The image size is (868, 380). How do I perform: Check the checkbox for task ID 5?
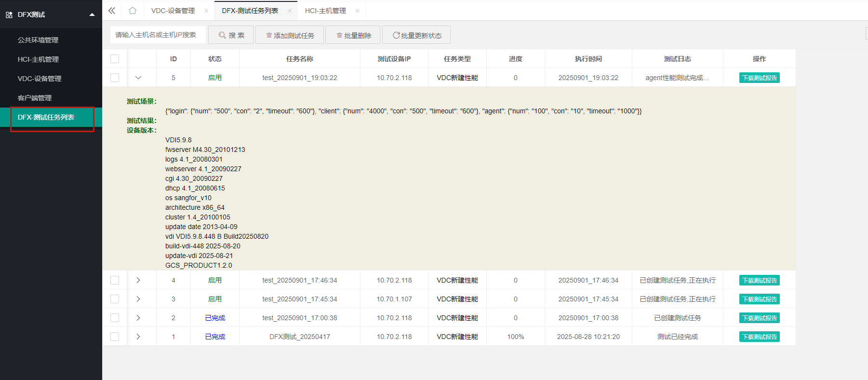pyautogui.click(x=115, y=78)
